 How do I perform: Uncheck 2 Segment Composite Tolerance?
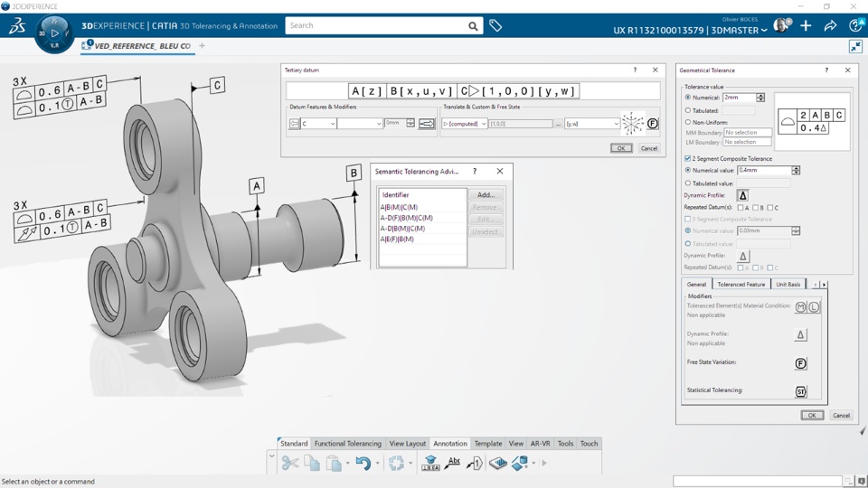point(688,158)
